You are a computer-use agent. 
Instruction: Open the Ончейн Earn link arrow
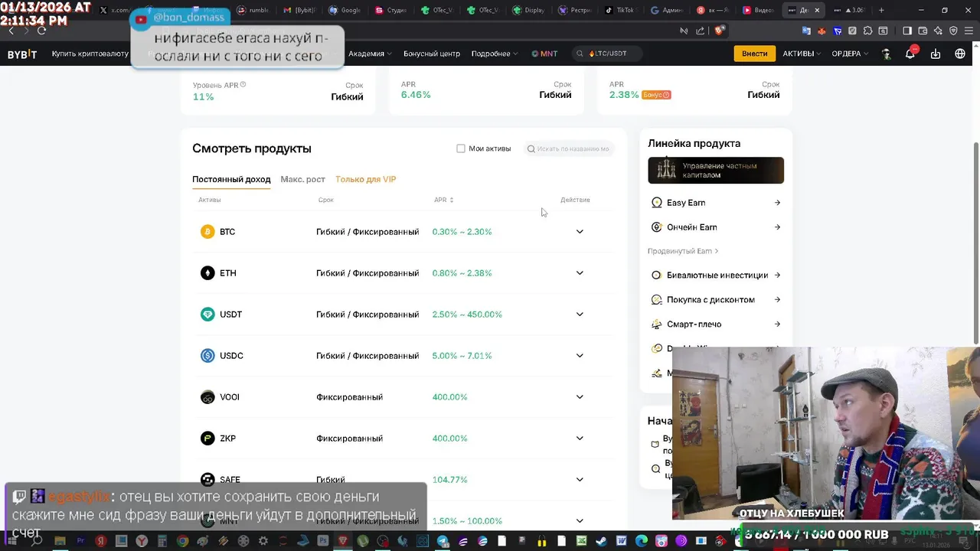777,227
